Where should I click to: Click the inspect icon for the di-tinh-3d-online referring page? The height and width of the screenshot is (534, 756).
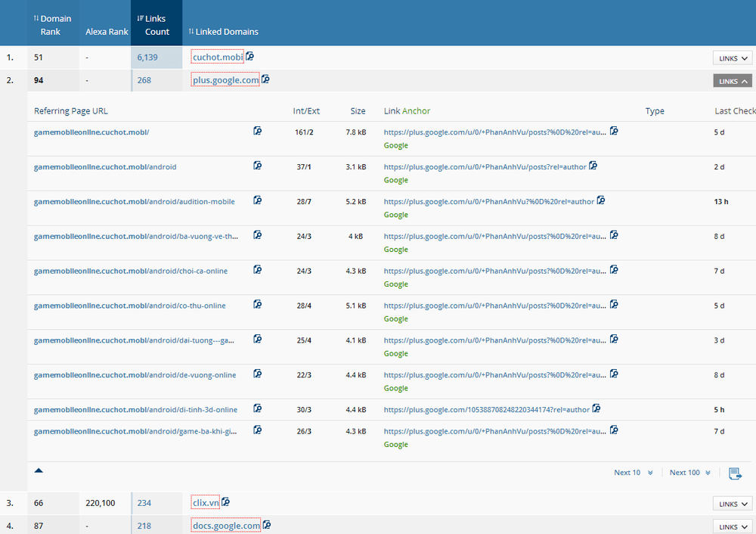[258, 408]
